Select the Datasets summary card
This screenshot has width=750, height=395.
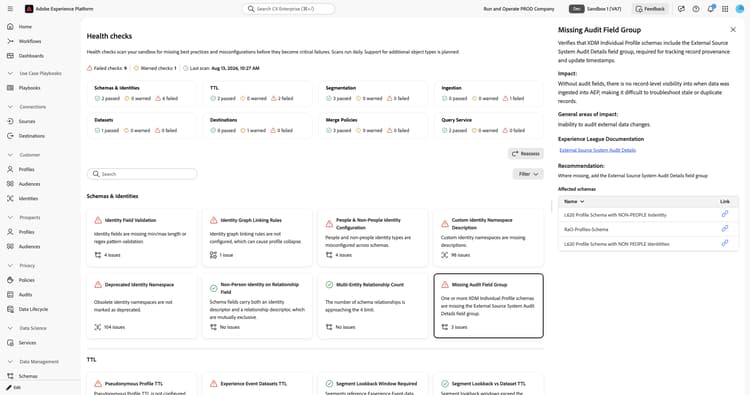pos(142,125)
